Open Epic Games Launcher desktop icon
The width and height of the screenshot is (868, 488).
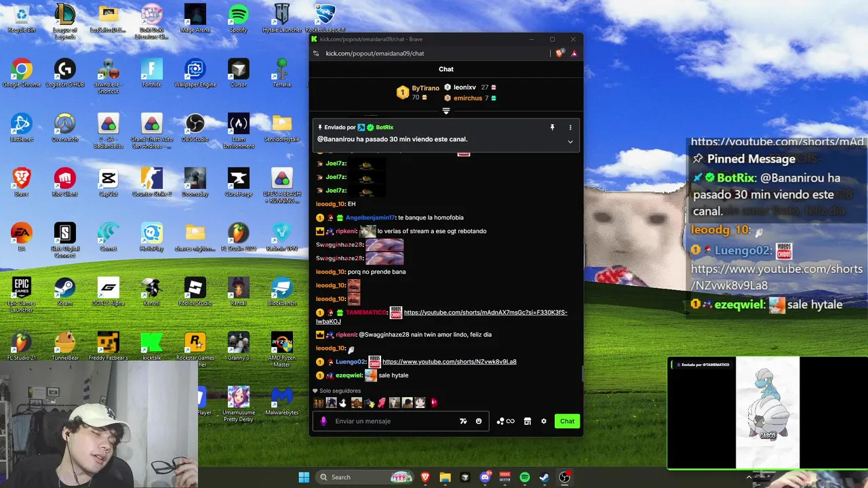tap(22, 293)
